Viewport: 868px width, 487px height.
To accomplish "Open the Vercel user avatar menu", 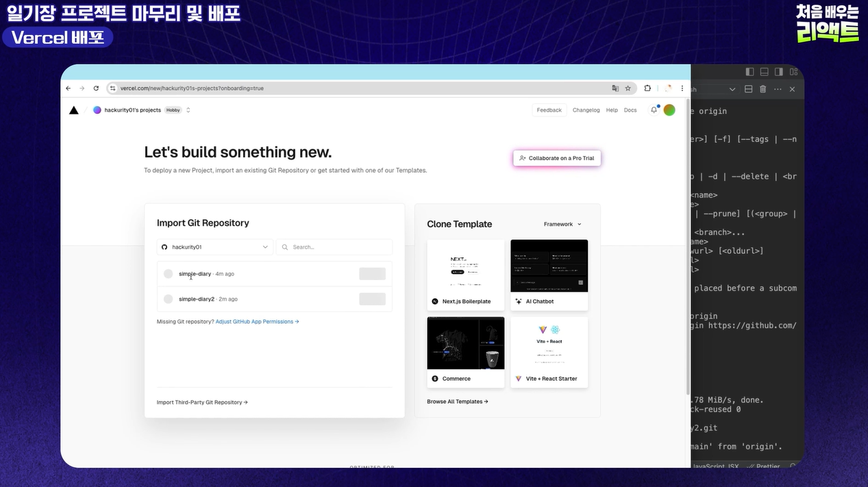I will 669,110.
